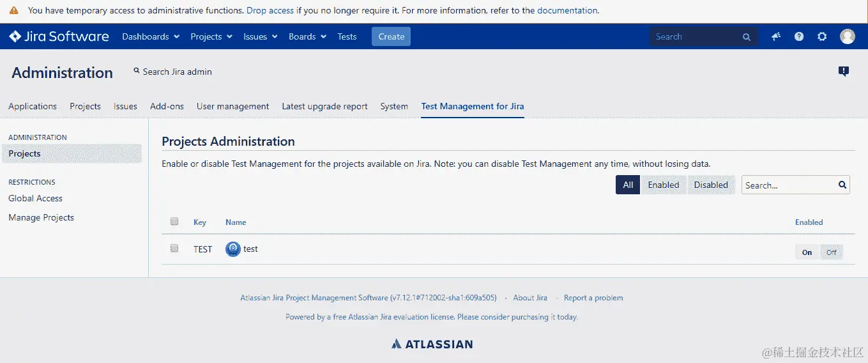Expand the Dashboards dropdown menu
The image size is (868, 363).
click(151, 36)
